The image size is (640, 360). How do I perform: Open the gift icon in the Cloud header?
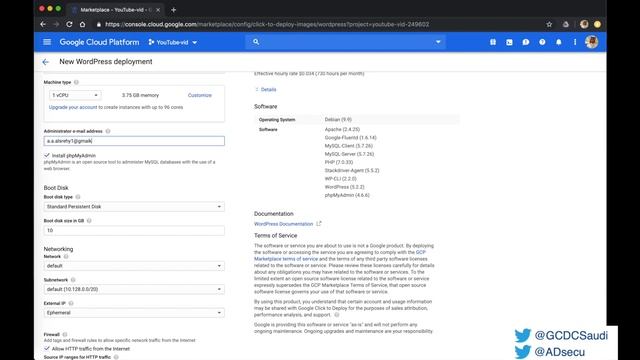[493, 42]
